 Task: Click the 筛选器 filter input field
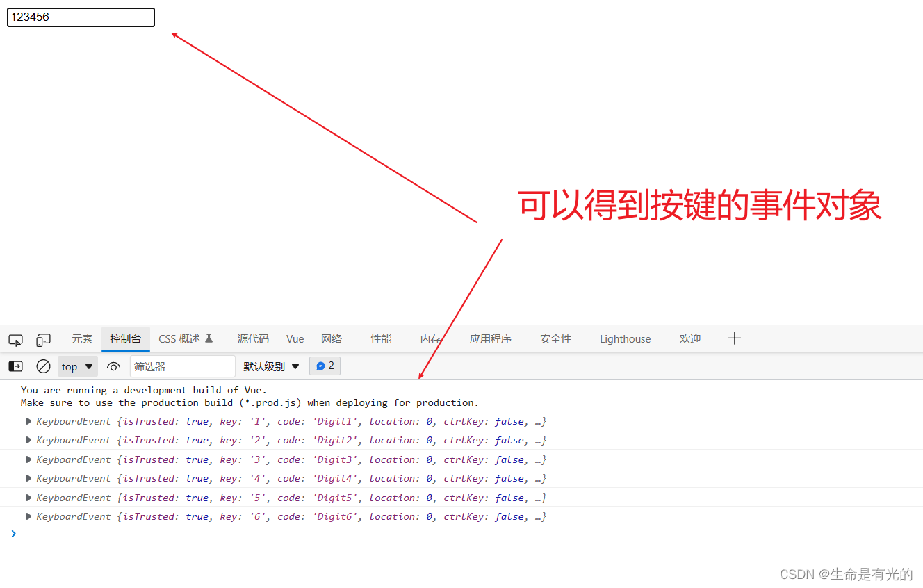coord(183,366)
